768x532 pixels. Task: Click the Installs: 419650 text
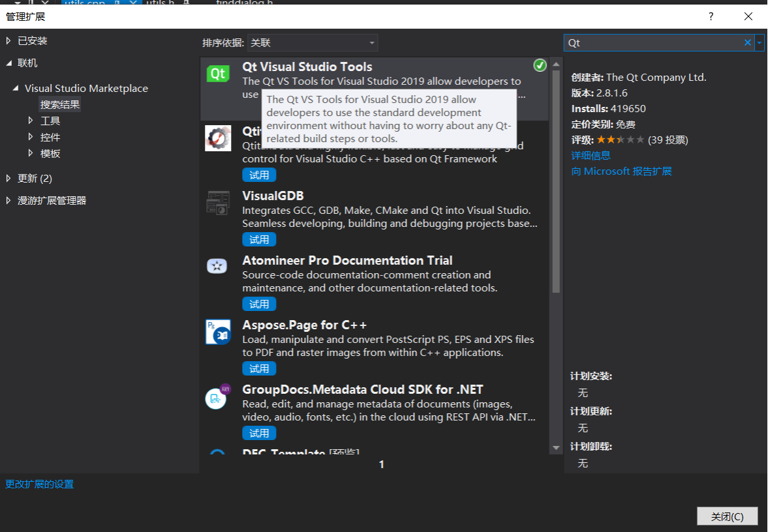click(x=608, y=109)
